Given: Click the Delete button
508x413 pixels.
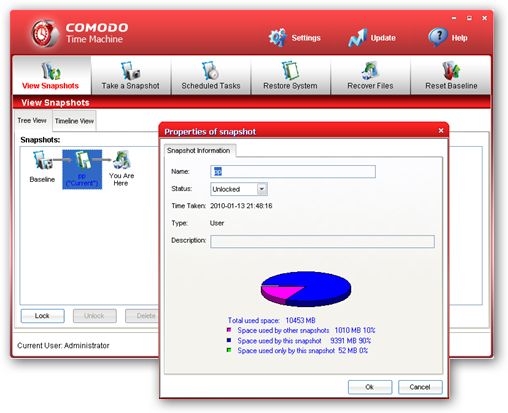Looking at the screenshot, I should point(142,316).
